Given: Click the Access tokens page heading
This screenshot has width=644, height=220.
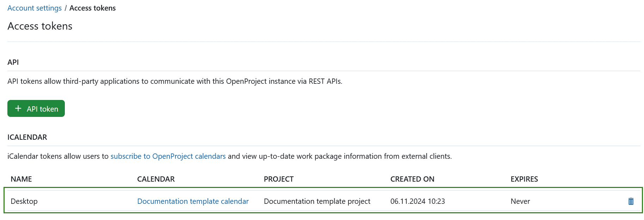Looking at the screenshot, I should tap(40, 26).
